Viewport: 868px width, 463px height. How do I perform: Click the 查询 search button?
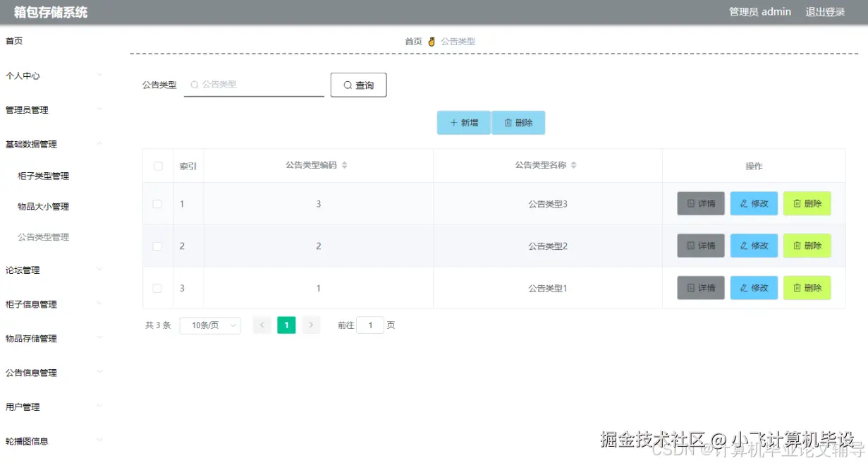click(x=358, y=84)
